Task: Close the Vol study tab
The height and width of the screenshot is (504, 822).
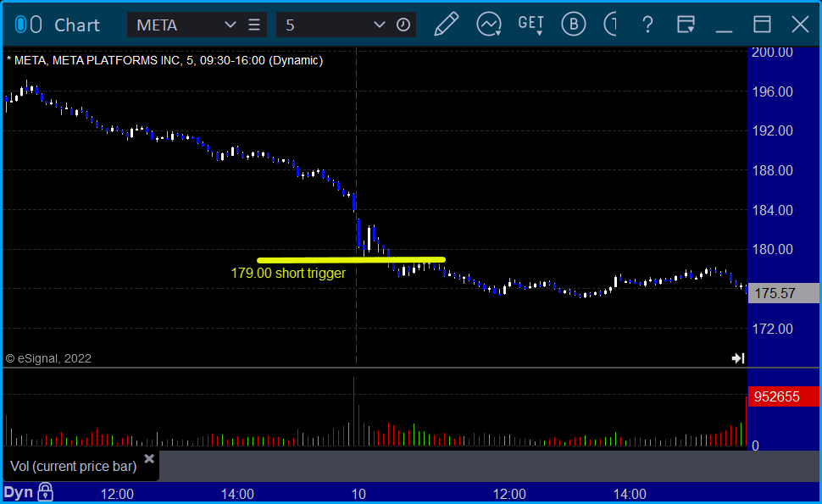Action: pos(149,459)
